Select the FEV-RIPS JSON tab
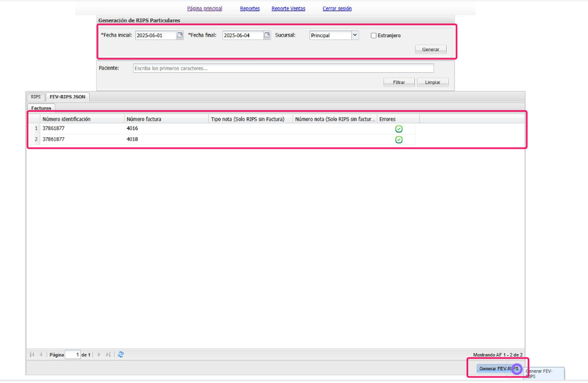588x383 pixels. click(x=68, y=96)
